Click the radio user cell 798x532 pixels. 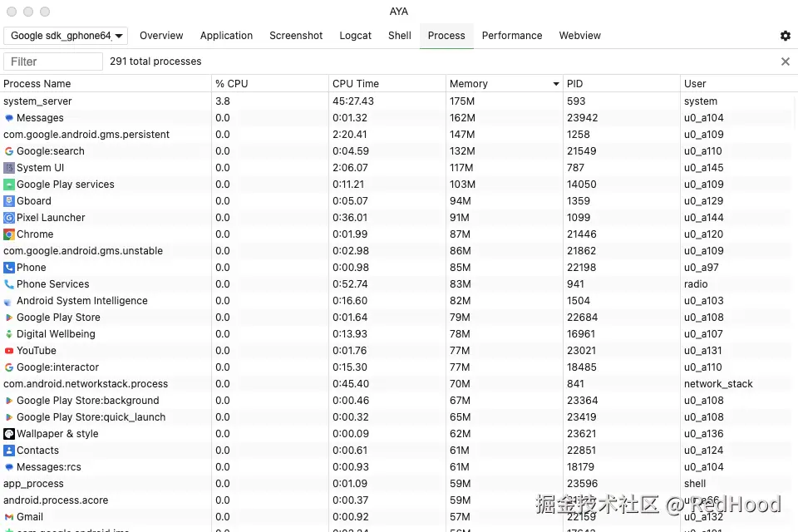coord(696,284)
